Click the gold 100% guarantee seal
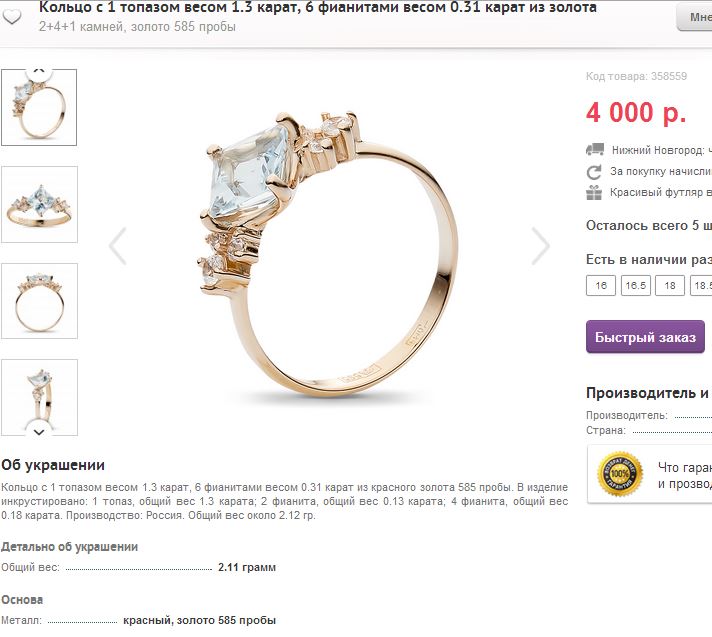 [x=620, y=474]
